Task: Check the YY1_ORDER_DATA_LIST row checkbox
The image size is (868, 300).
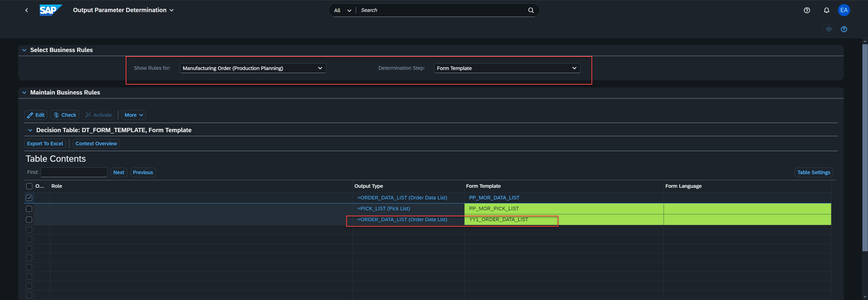Action: pyautogui.click(x=29, y=220)
